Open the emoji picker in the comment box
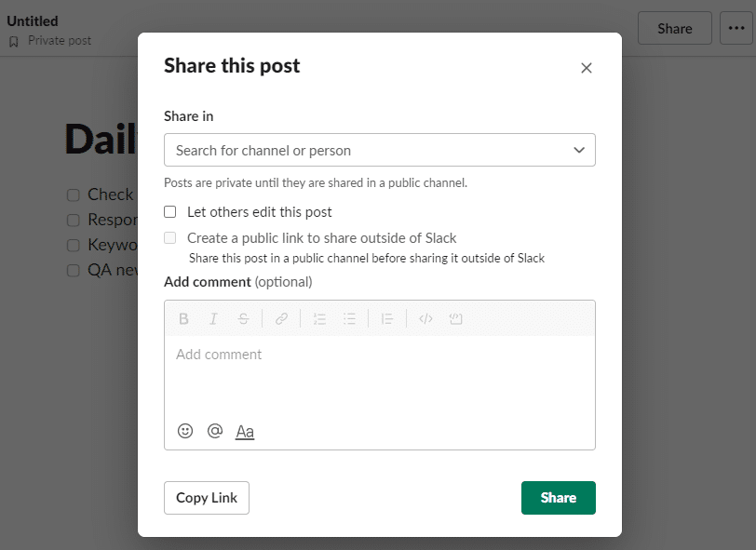 coord(185,431)
